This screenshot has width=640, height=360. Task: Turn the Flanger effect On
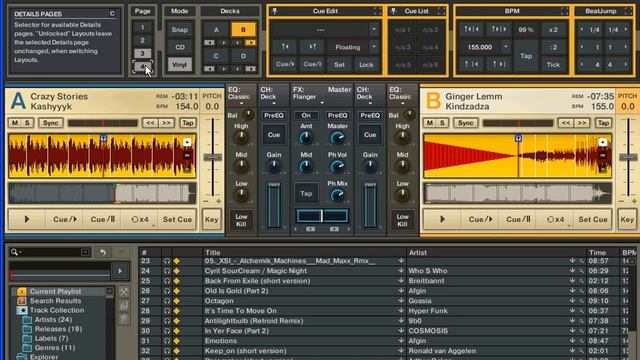306,116
